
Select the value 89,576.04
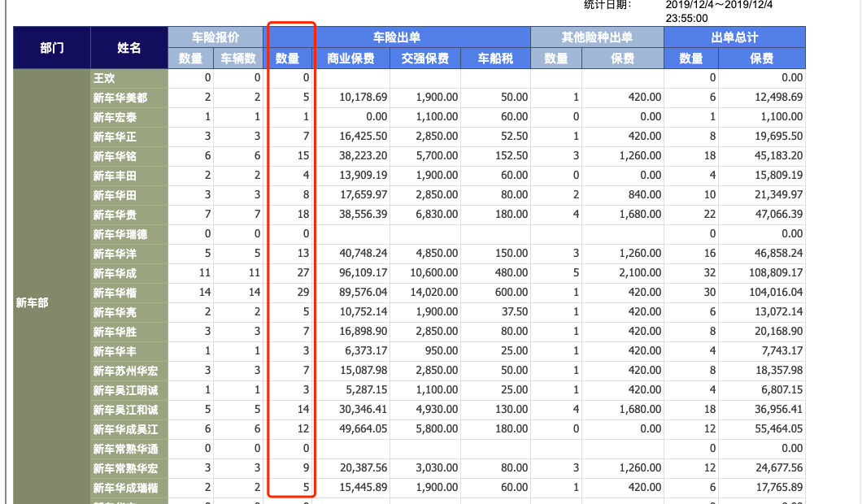pyautogui.click(x=363, y=293)
